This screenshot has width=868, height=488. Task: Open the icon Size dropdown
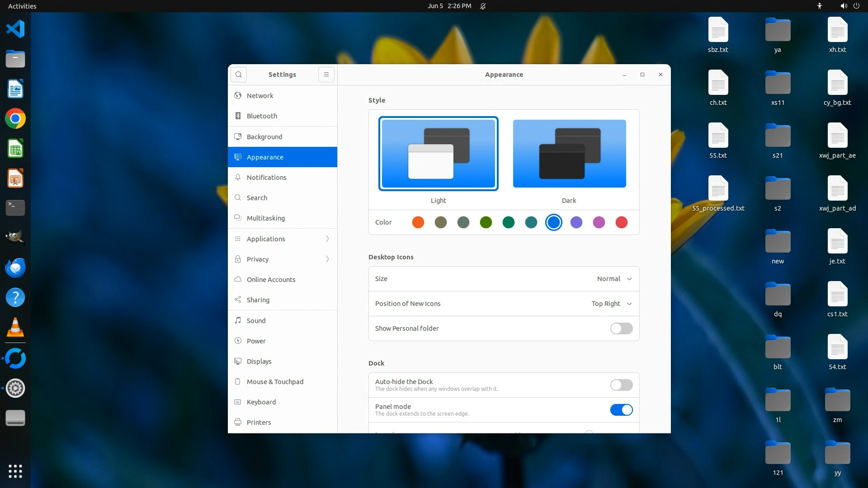point(614,279)
